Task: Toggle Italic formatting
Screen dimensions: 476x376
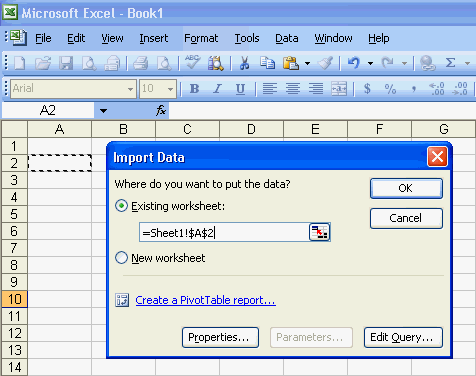Action: pos(217,89)
